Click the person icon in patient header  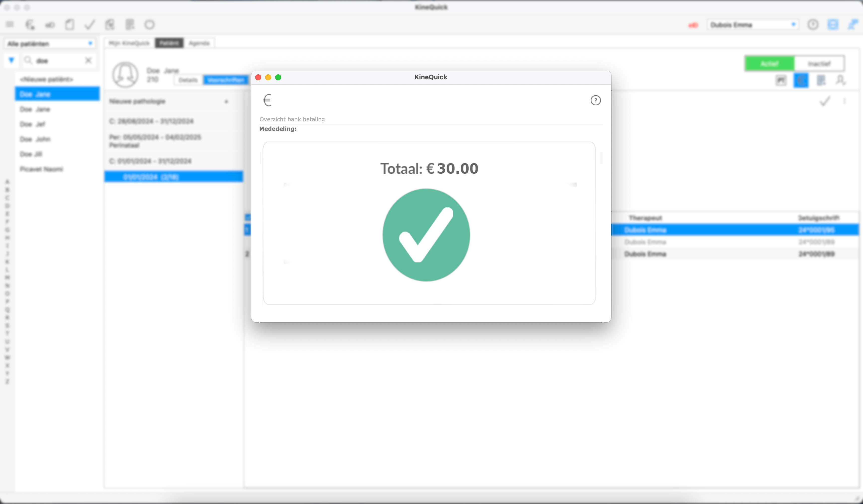tap(841, 81)
